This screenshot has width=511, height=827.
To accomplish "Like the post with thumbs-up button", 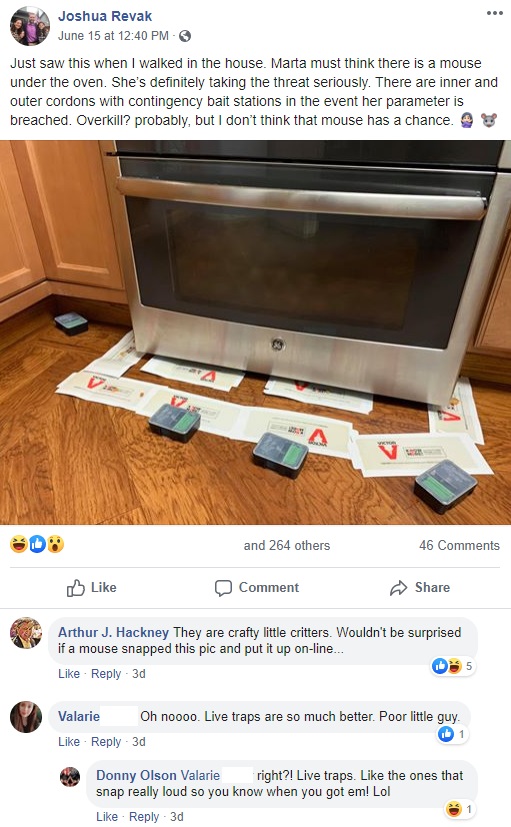I will point(92,588).
